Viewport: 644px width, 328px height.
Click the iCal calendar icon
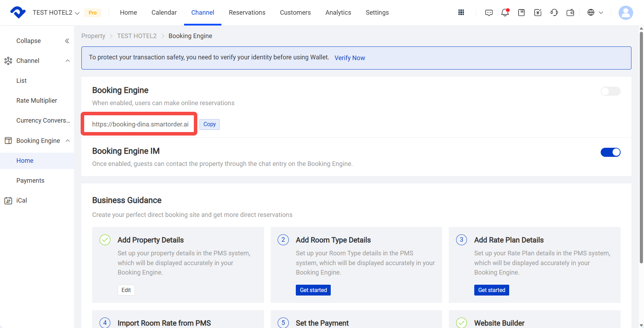[x=8, y=201]
